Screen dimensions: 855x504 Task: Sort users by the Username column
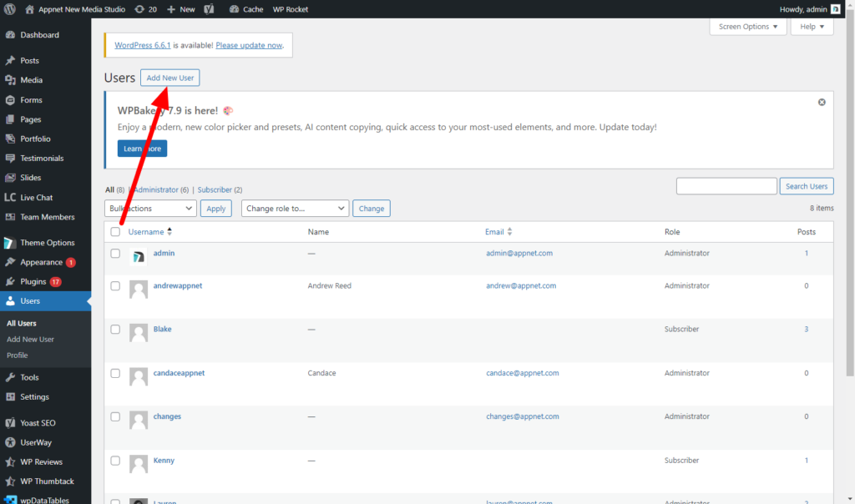[x=150, y=232]
